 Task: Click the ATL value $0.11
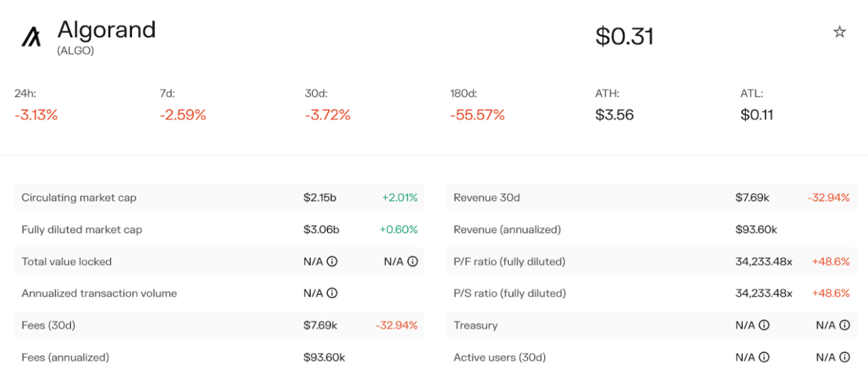(x=756, y=115)
